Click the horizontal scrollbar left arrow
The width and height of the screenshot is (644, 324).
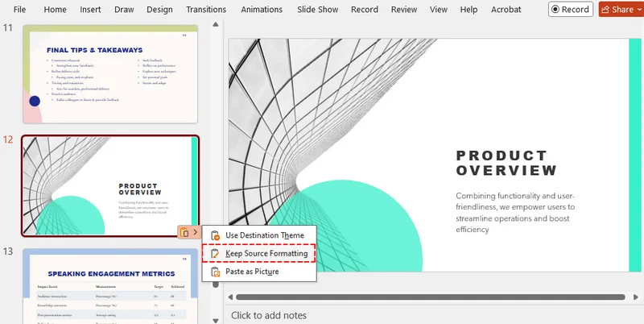click(230, 297)
